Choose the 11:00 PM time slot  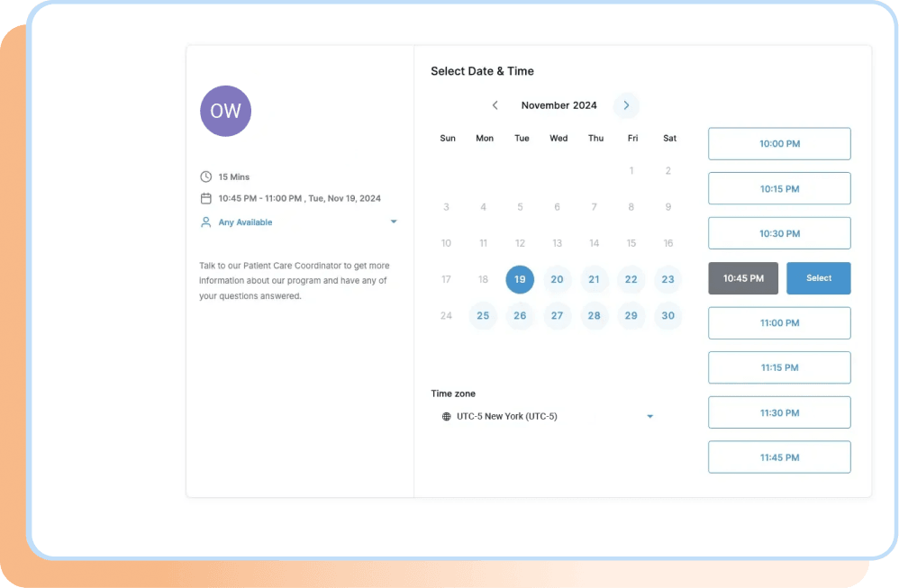(778, 322)
